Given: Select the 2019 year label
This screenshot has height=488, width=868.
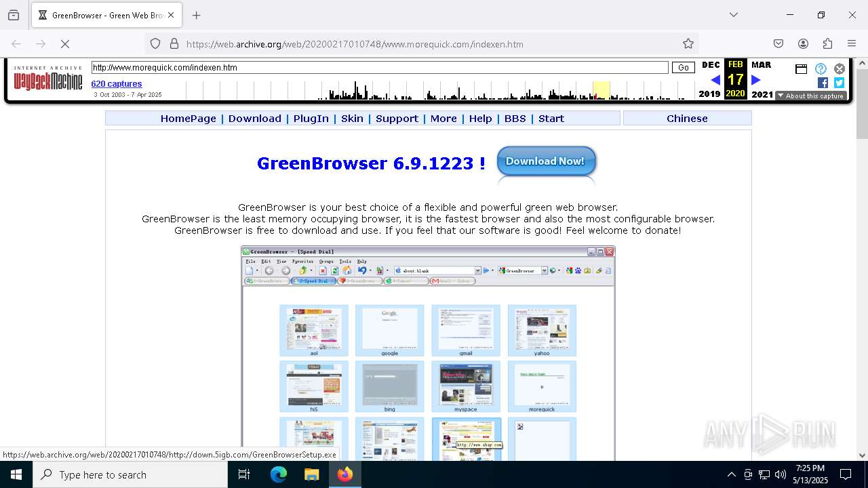Looking at the screenshot, I should pos(709,94).
